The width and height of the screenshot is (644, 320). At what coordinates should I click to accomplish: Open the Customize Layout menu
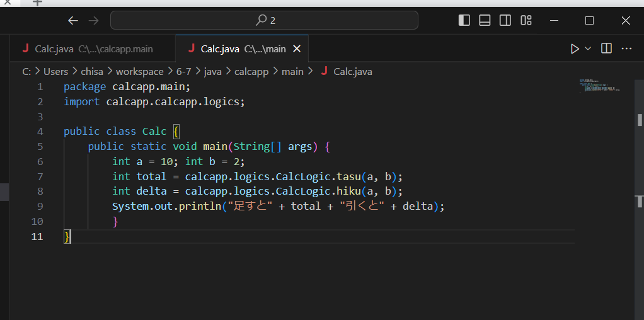(x=526, y=20)
